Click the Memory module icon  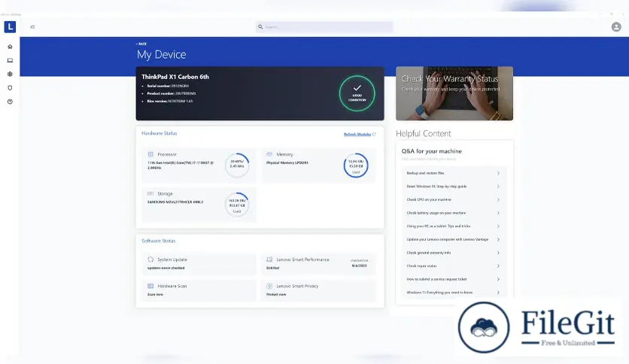tap(269, 154)
